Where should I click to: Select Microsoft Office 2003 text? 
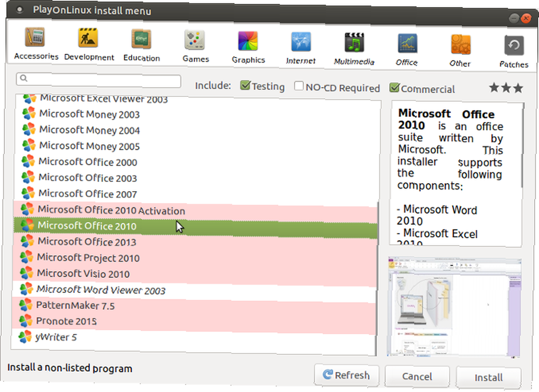pyautogui.click(x=88, y=178)
